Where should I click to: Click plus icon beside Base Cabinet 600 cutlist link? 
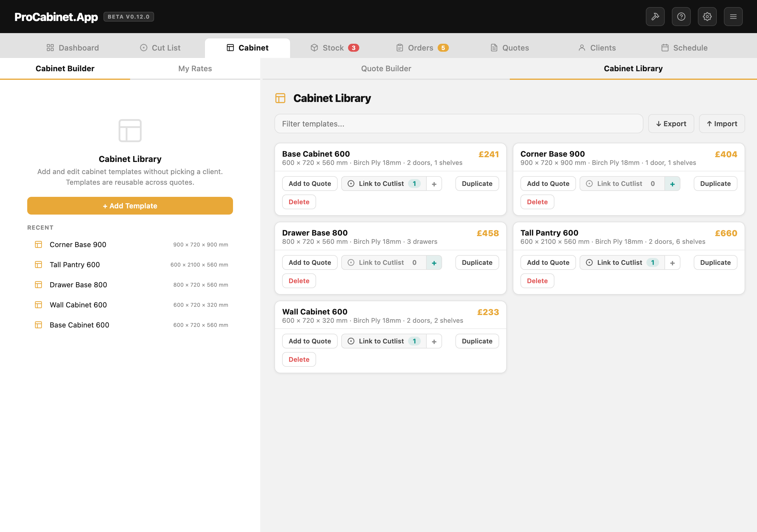coord(434,184)
